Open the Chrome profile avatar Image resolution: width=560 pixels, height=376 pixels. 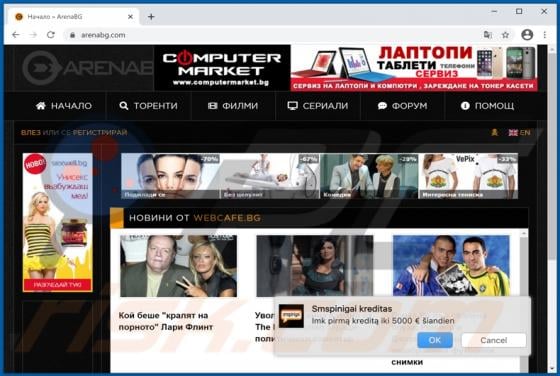pyautogui.click(x=527, y=35)
